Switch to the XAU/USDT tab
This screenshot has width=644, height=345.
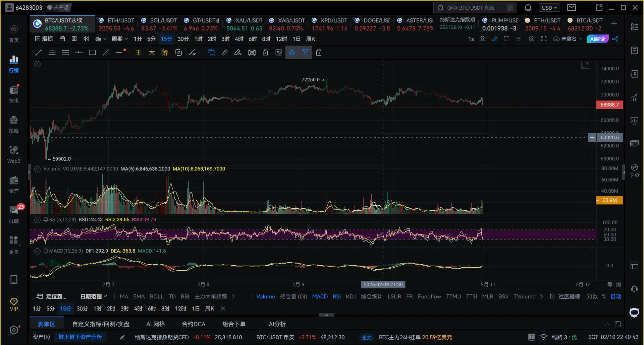point(244,24)
